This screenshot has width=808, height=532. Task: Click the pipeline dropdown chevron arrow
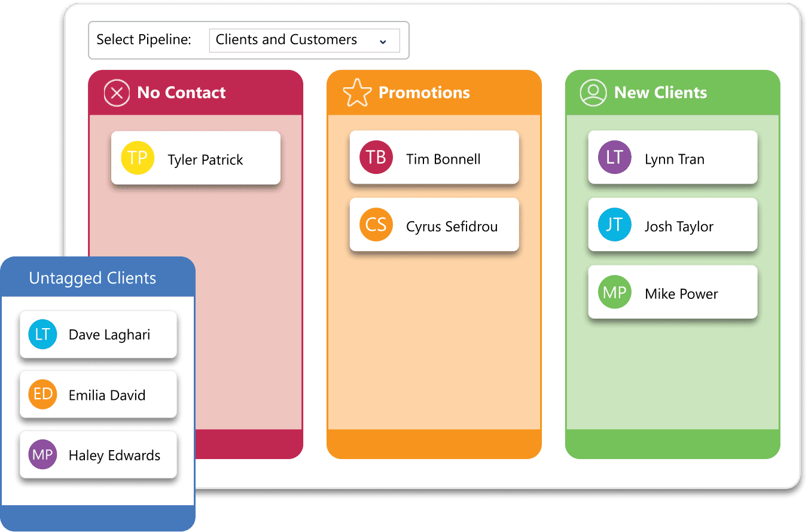tap(383, 41)
